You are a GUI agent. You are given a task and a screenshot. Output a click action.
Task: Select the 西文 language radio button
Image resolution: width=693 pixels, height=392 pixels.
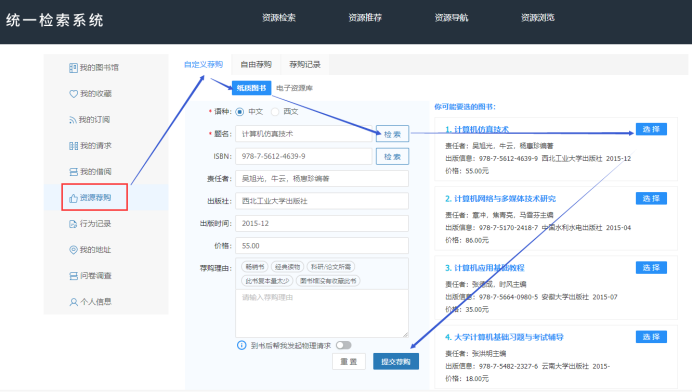tap(275, 112)
